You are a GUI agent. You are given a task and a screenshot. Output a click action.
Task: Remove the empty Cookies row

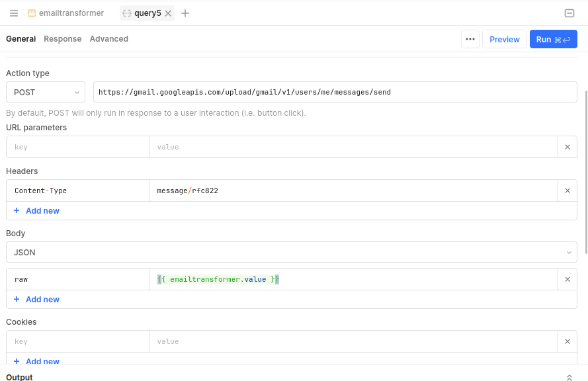(567, 341)
